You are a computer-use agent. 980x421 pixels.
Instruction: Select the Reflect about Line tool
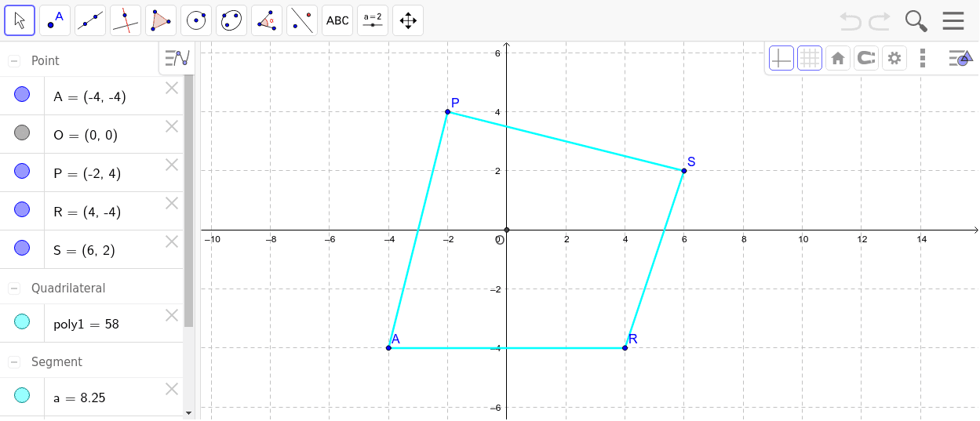302,20
